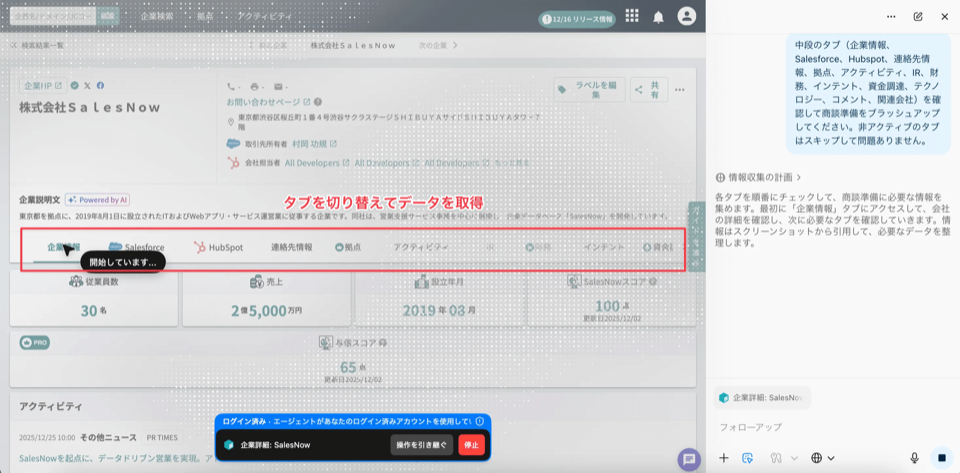Click the Powered by AI badge

pyautogui.click(x=97, y=200)
